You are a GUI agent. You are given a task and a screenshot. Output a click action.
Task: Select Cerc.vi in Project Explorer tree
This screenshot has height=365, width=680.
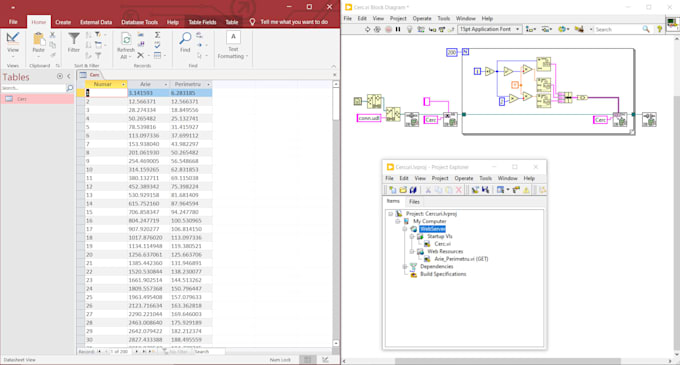tap(442, 244)
